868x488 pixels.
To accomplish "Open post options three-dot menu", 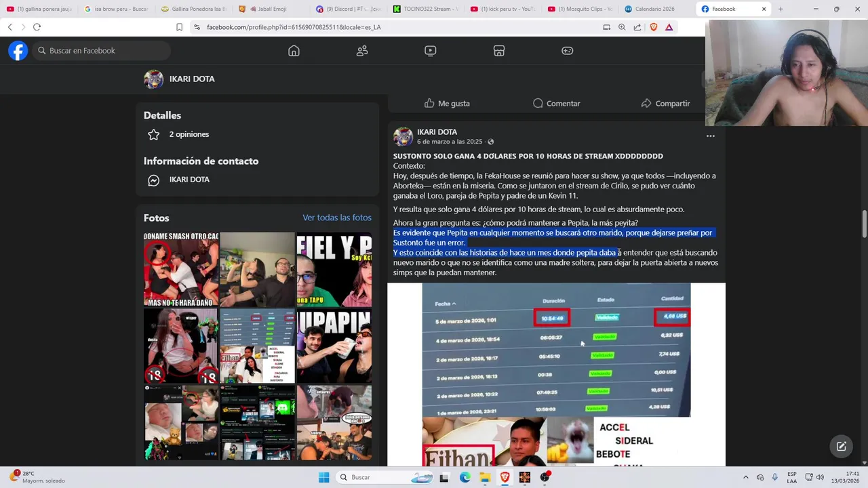I will tap(711, 136).
